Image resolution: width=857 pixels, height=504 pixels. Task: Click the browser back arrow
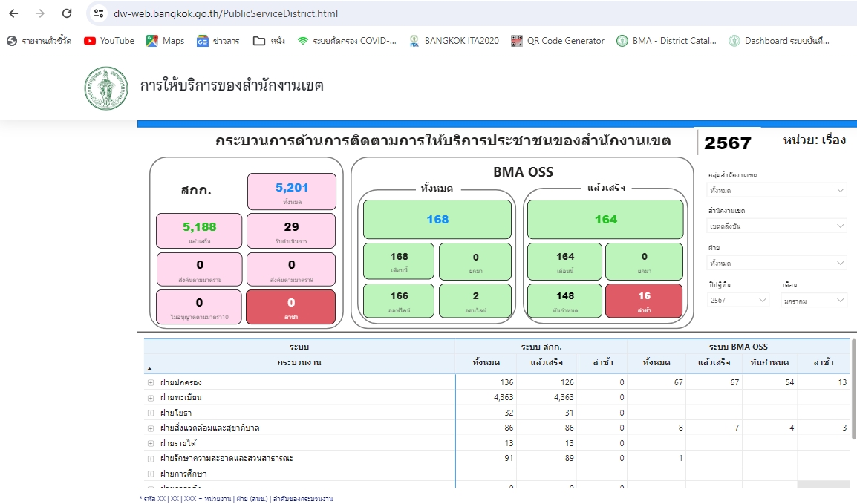(x=13, y=13)
